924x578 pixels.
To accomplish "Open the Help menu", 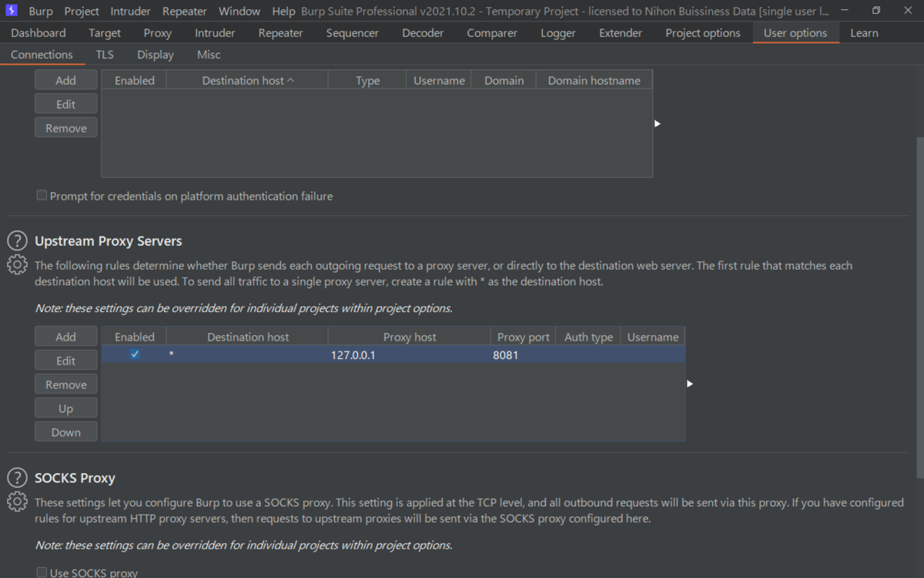I will click(x=283, y=12).
